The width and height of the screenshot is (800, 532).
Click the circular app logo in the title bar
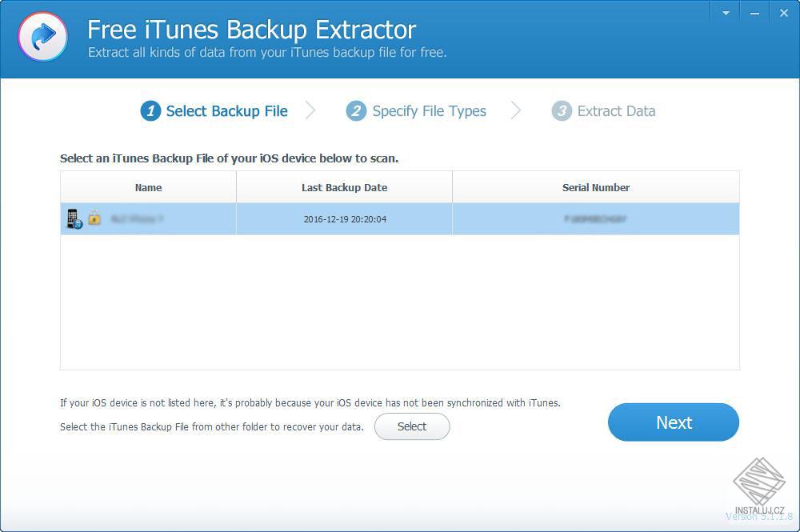coord(42,38)
